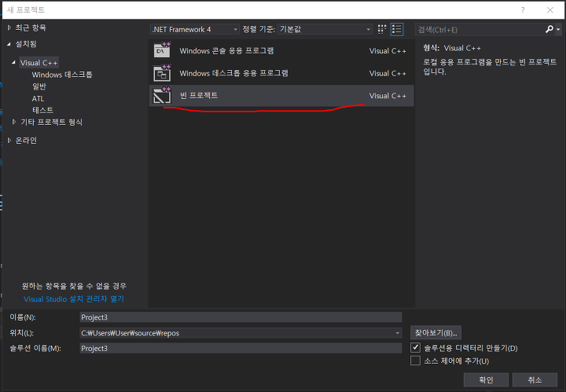Image resolution: width=566 pixels, height=392 pixels.
Task: Select 기타 프로젝트 형식 tree item
Action: (51, 122)
